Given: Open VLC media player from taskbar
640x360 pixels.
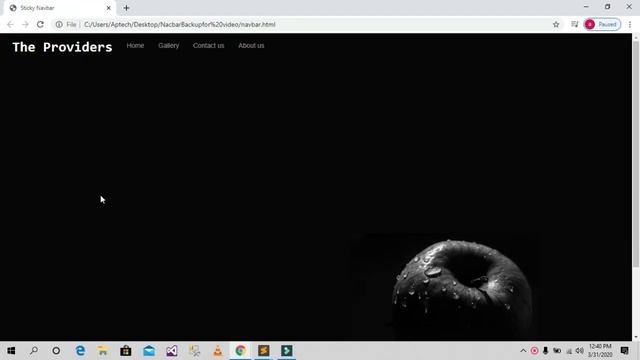Looking at the screenshot, I should pos(218,351).
